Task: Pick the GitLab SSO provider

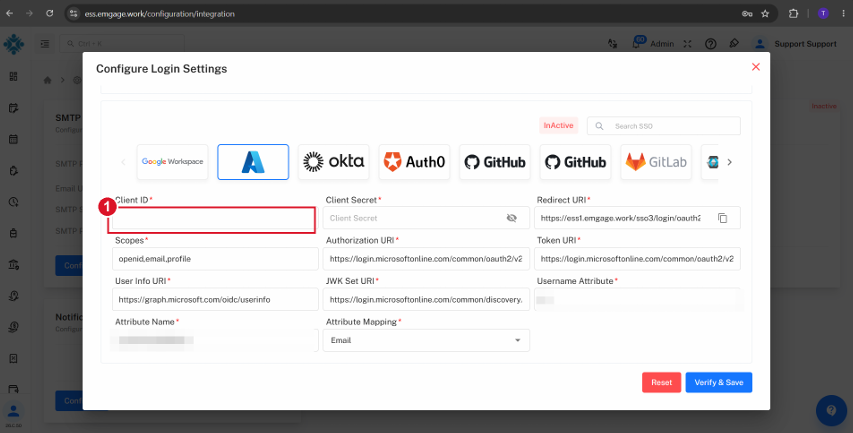Action: click(x=656, y=162)
